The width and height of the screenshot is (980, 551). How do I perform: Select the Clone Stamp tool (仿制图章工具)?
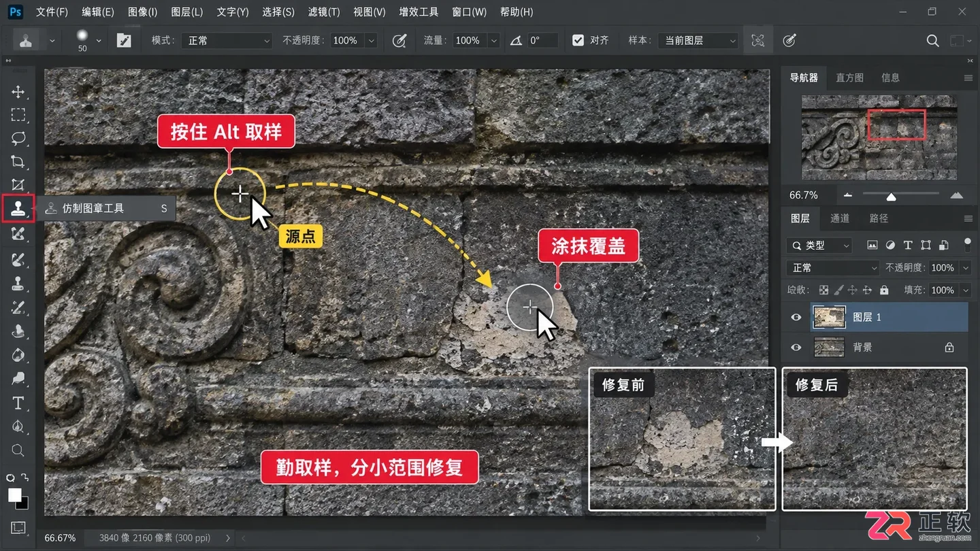(18, 208)
